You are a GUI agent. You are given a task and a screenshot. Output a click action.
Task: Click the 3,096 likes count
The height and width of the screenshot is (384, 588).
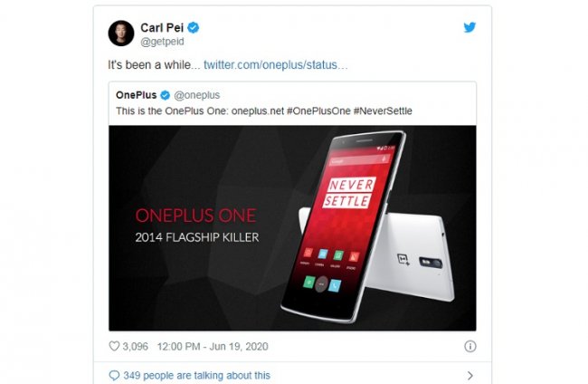click(136, 346)
